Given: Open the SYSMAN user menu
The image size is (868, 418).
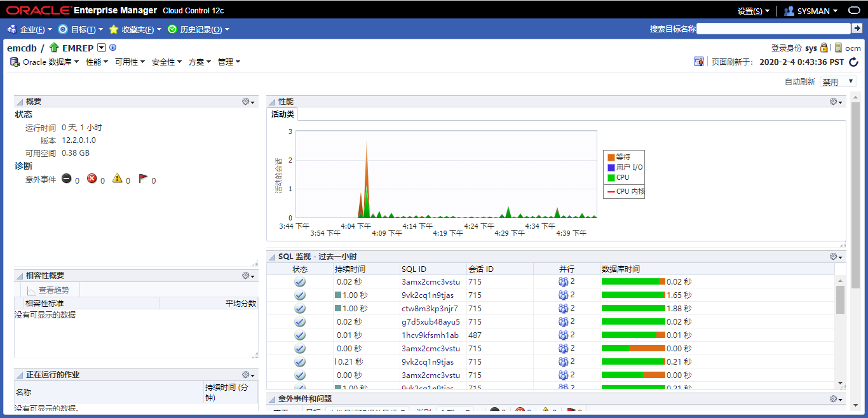Looking at the screenshot, I should pyautogui.click(x=811, y=11).
